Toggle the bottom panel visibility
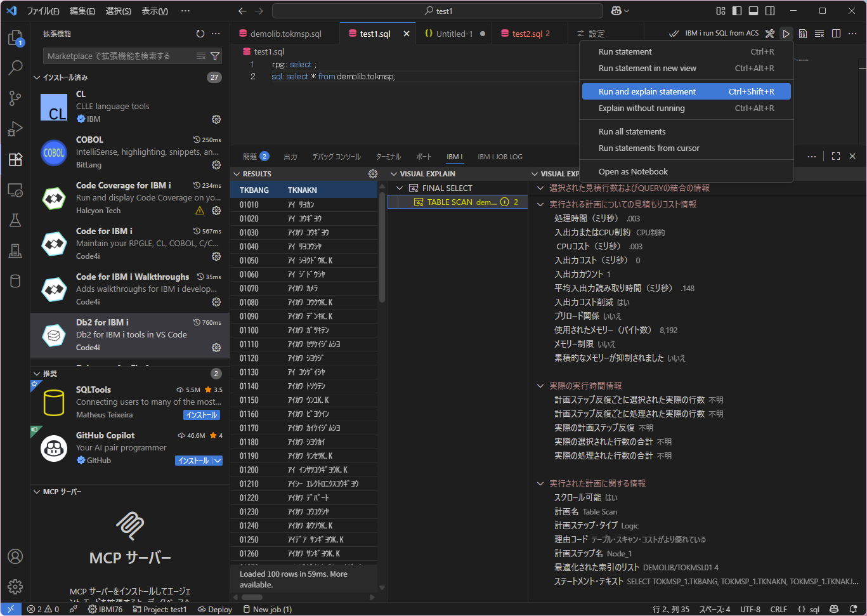This screenshot has height=616, width=867. 753,11
